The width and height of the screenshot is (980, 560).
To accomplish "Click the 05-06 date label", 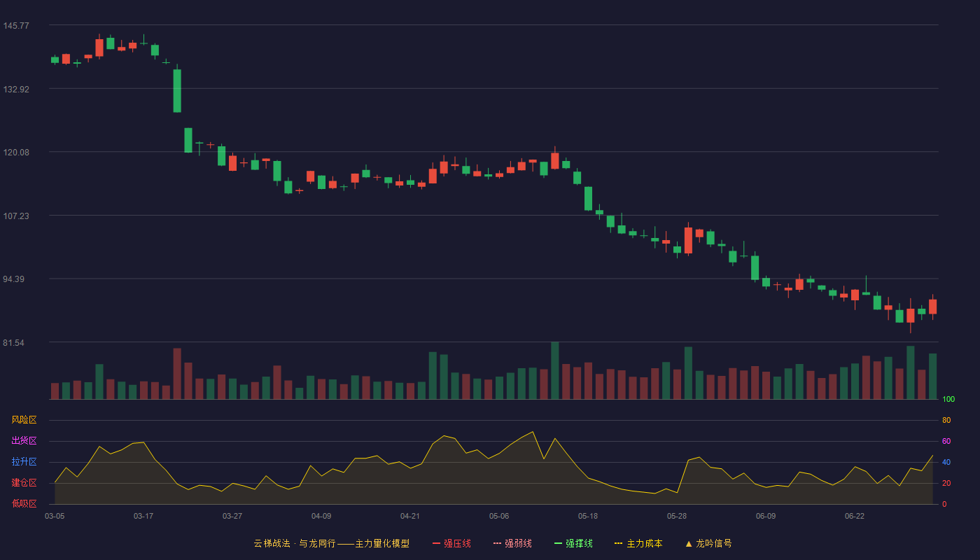I will (499, 516).
